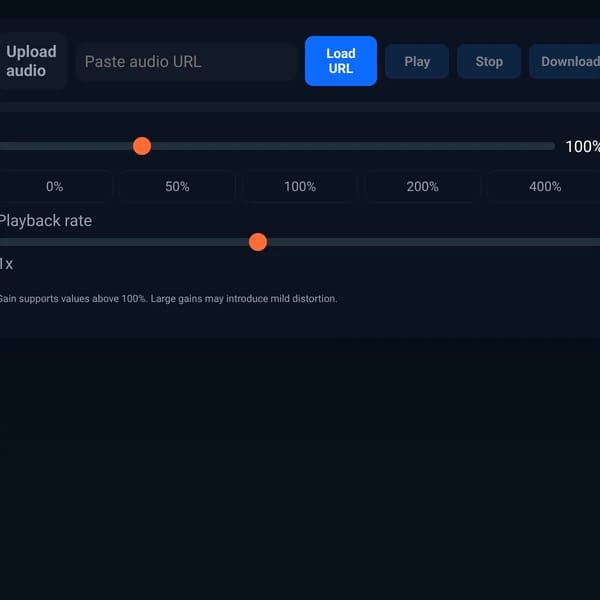Select the 0% gain preset
This screenshot has width=600, height=600.
(54, 186)
